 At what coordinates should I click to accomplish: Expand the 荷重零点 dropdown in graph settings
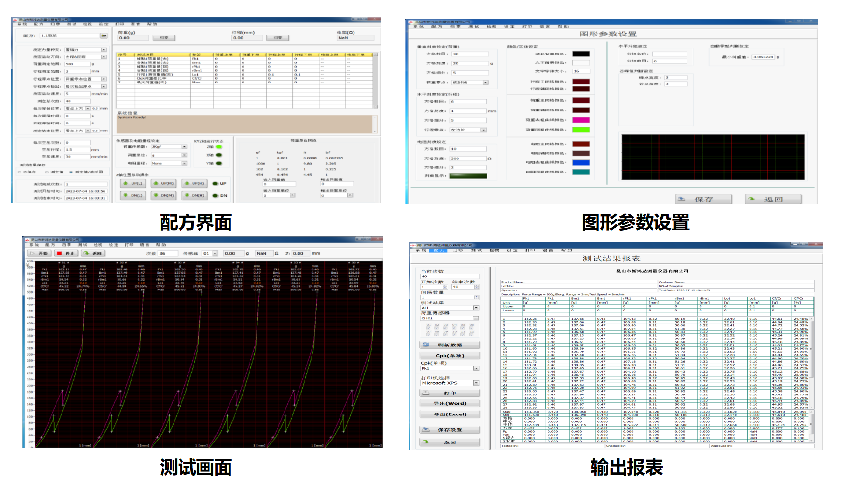point(486,83)
